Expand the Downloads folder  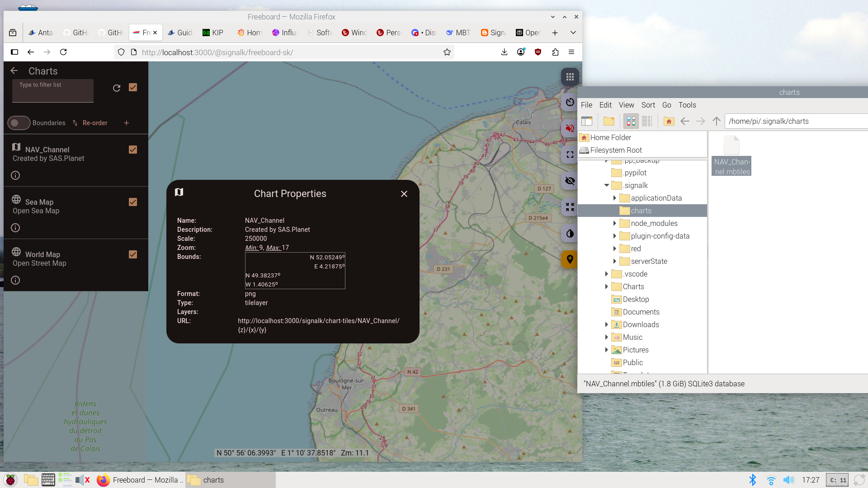tap(606, 324)
